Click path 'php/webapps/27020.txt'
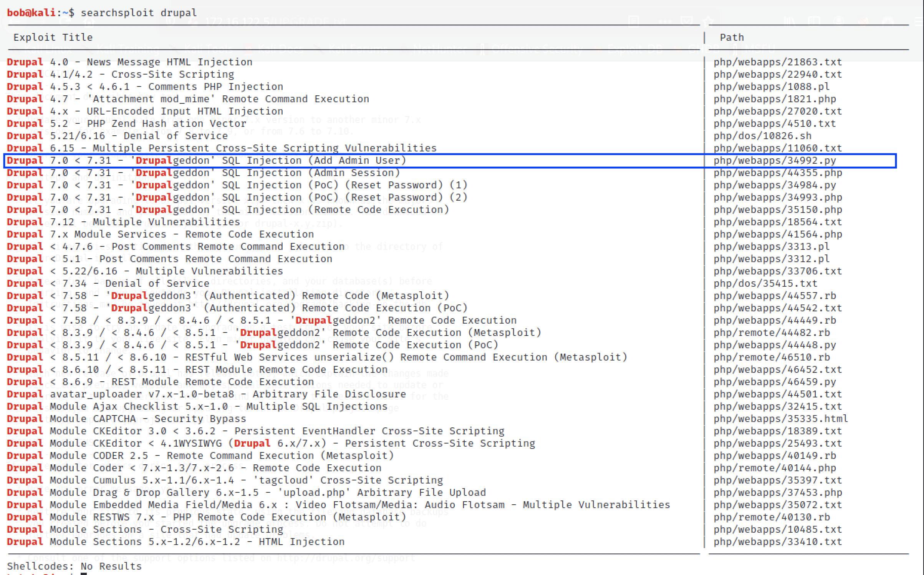The height and width of the screenshot is (575, 924). 778,111
